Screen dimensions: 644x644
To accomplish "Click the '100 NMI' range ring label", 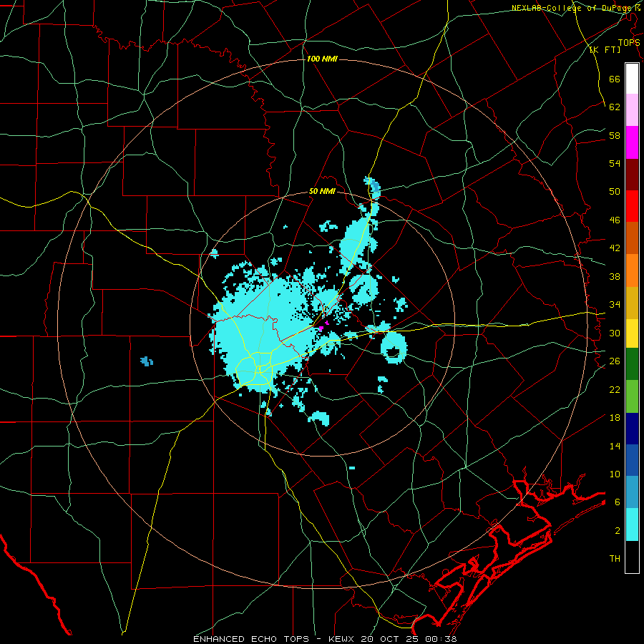I will click(x=322, y=59).
